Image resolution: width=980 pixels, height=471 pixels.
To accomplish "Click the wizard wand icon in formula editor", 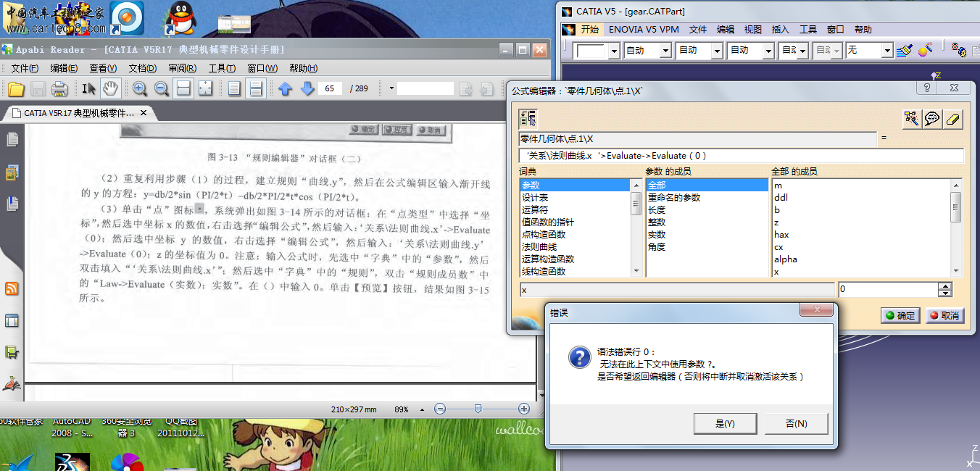I will [911, 119].
